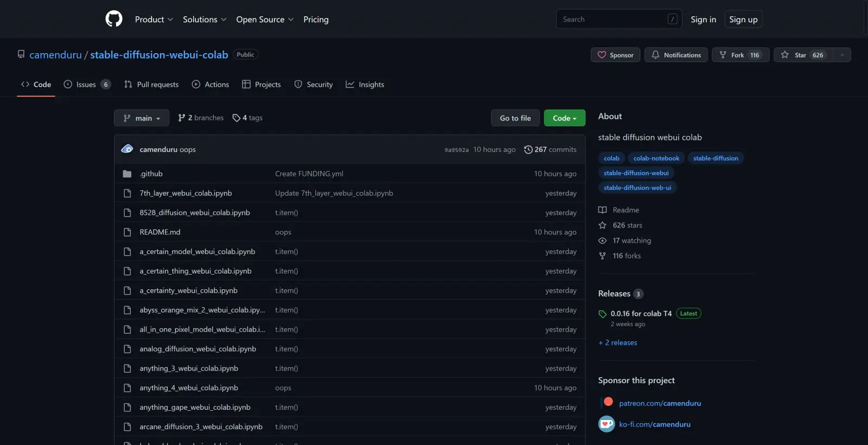Open the Issues tab

[x=87, y=84]
